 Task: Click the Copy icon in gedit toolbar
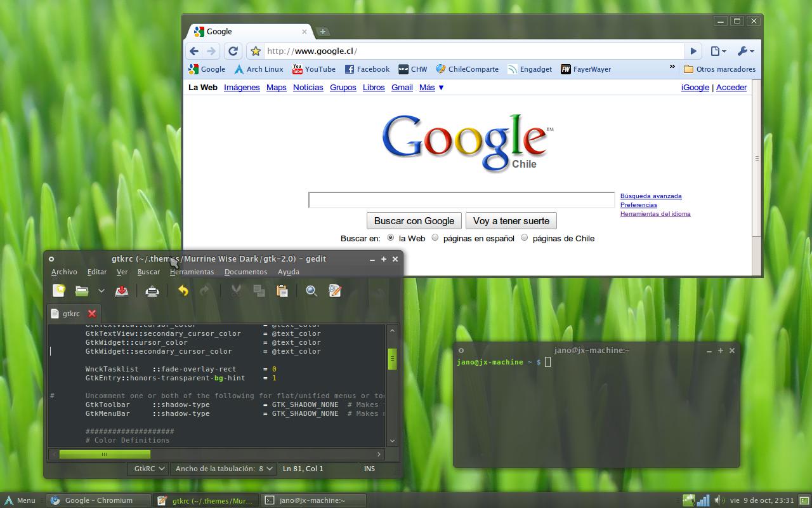tap(259, 290)
